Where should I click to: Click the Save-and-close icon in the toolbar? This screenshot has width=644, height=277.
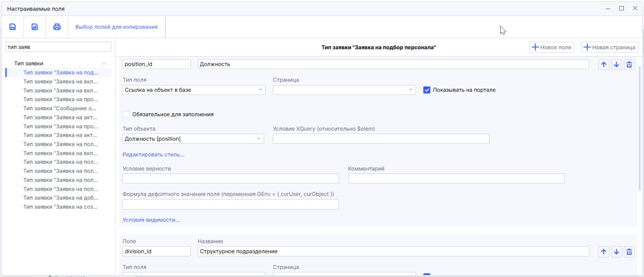pyautogui.click(x=35, y=27)
